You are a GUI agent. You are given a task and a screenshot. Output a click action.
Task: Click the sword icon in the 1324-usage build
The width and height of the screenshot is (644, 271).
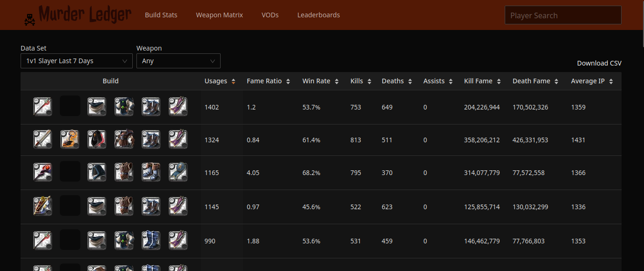[x=43, y=139]
